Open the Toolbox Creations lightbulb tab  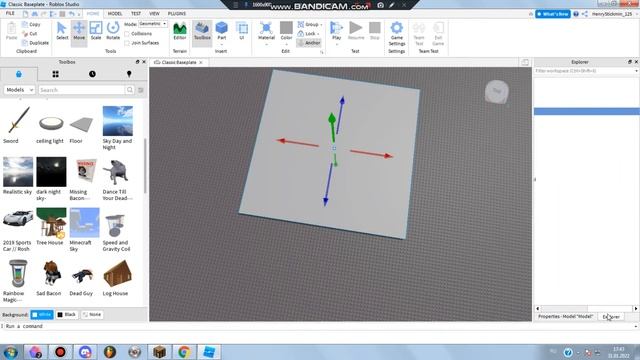[x=129, y=74]
